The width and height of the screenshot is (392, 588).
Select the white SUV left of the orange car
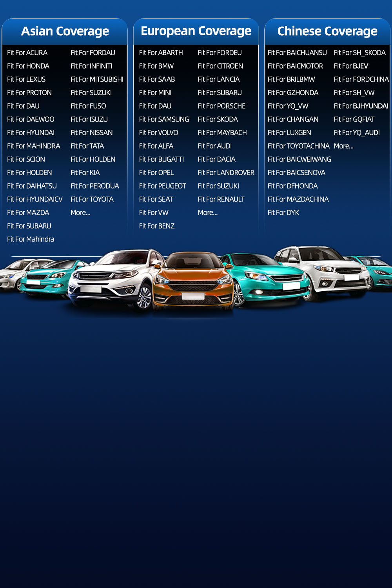click(x=114, y=278)
